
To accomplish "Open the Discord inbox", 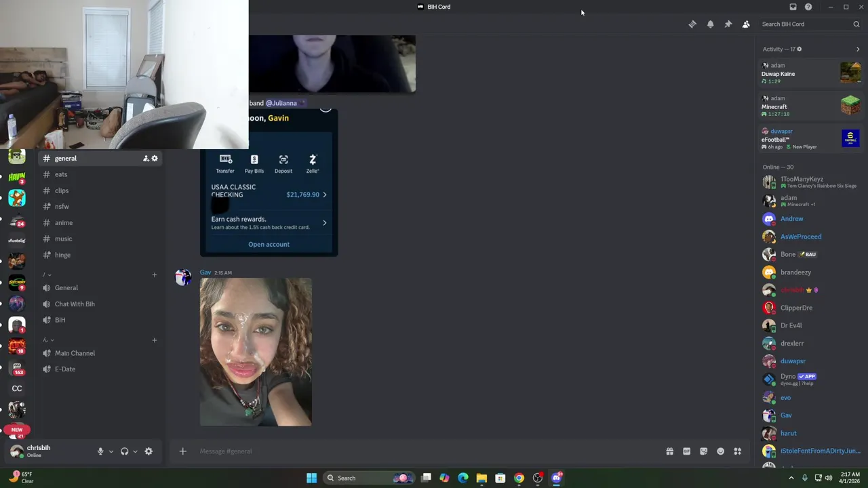I will [793, 7].
